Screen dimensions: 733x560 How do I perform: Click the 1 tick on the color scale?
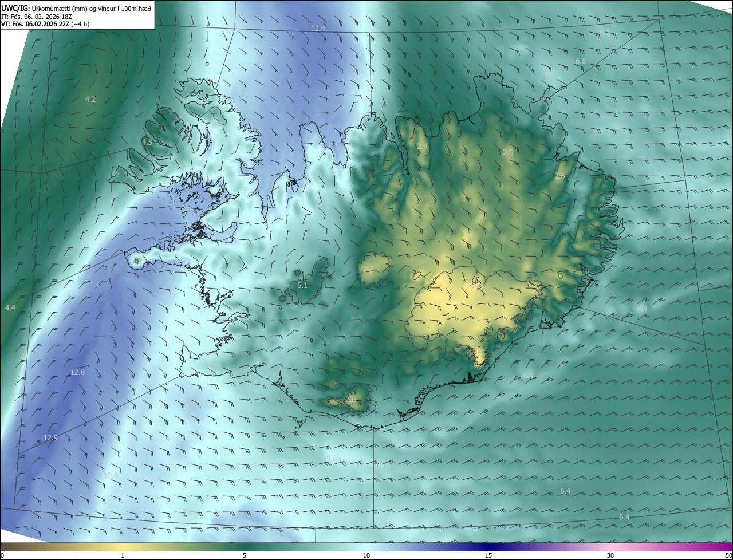(123, 555)
